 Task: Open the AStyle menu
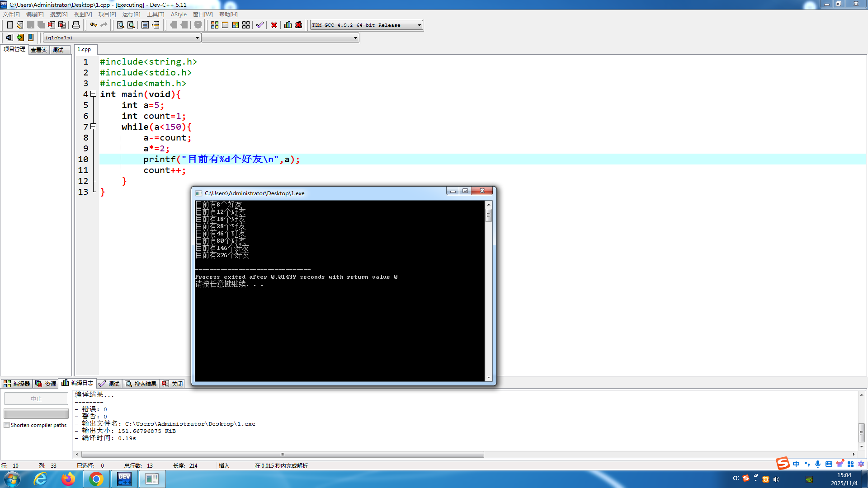(x=179, y=14)
